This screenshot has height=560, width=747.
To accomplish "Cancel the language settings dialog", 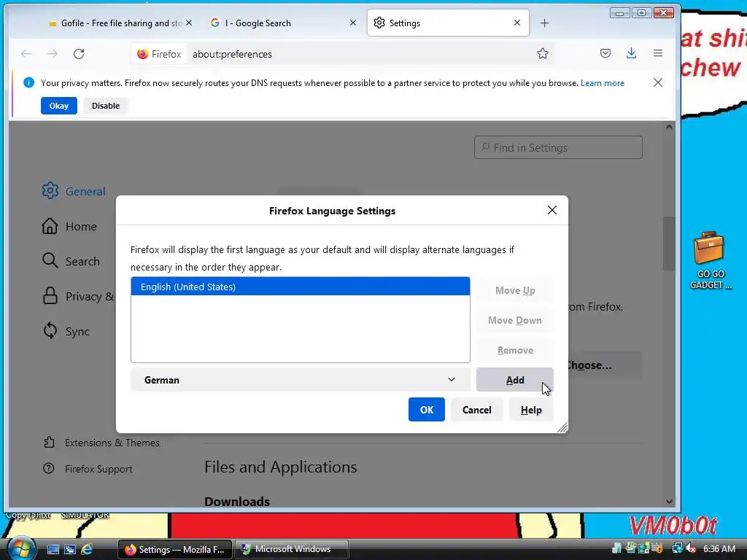I will click(476, 410).
